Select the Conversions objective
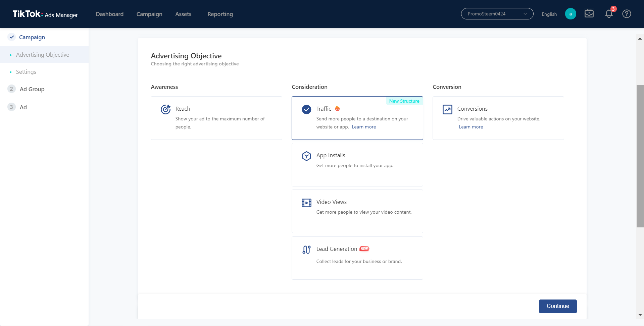This screenshot has height=326, width=644. (x=498, y=118)
